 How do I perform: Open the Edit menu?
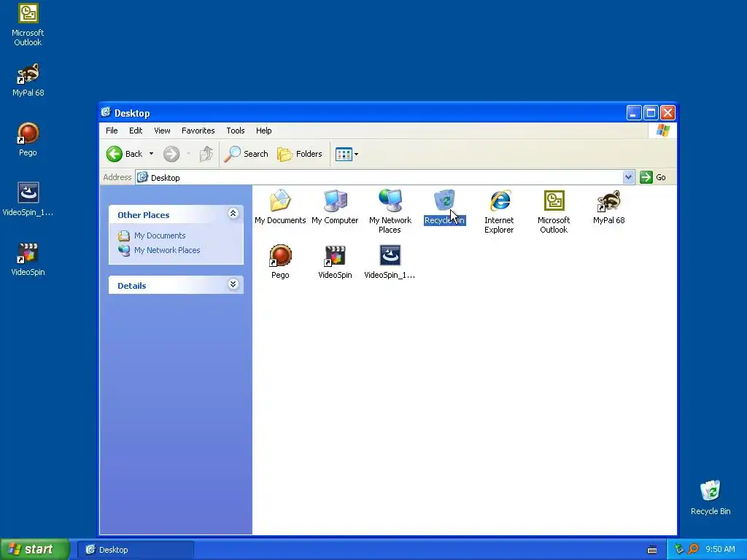pos(136,131)
